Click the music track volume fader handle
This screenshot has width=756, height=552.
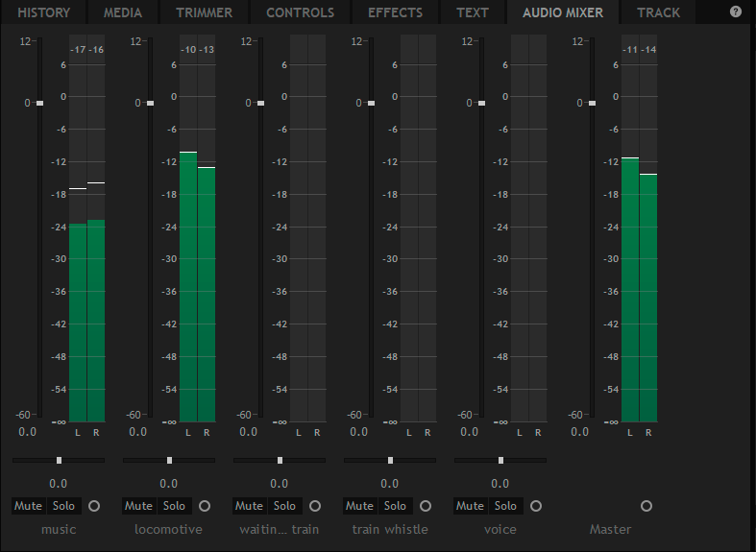[x=39, y=103]
